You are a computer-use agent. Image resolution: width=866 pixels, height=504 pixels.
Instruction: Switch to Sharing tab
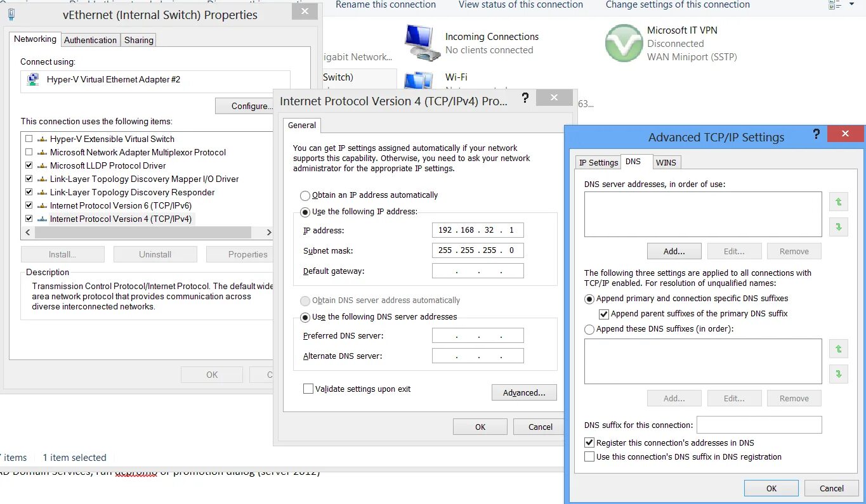(x=139, y=40)
